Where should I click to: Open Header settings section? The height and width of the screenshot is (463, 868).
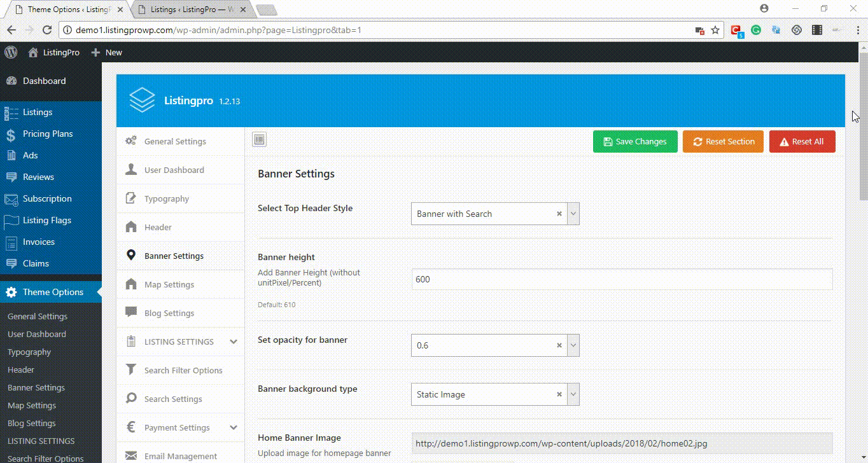point(181,227)
